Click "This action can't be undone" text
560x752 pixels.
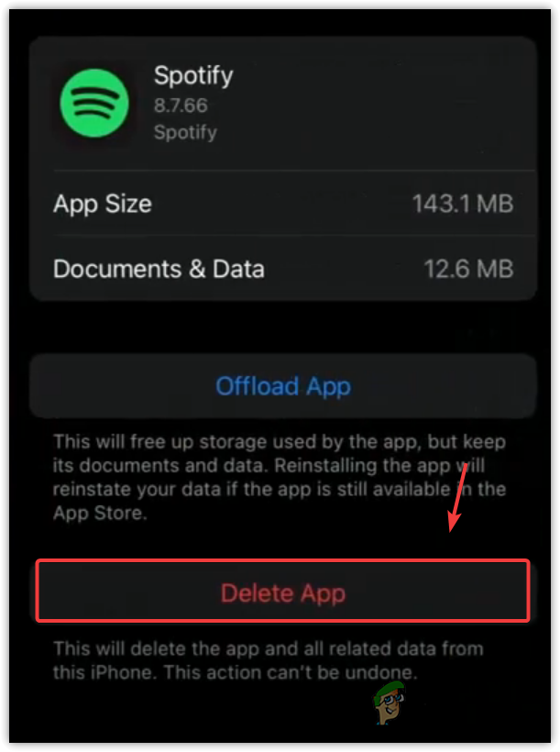pyautogui.click(x=290, y=672)
